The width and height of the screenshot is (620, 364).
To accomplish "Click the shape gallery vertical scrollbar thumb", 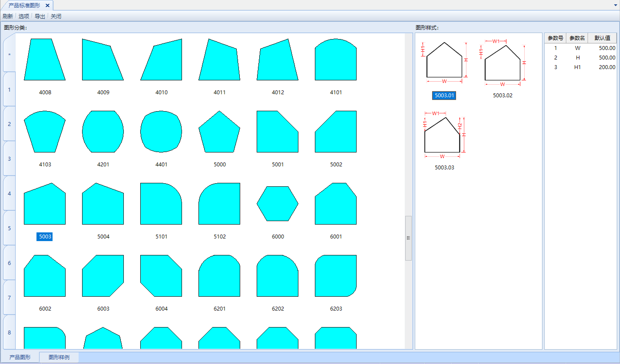I will click(408, 238).
